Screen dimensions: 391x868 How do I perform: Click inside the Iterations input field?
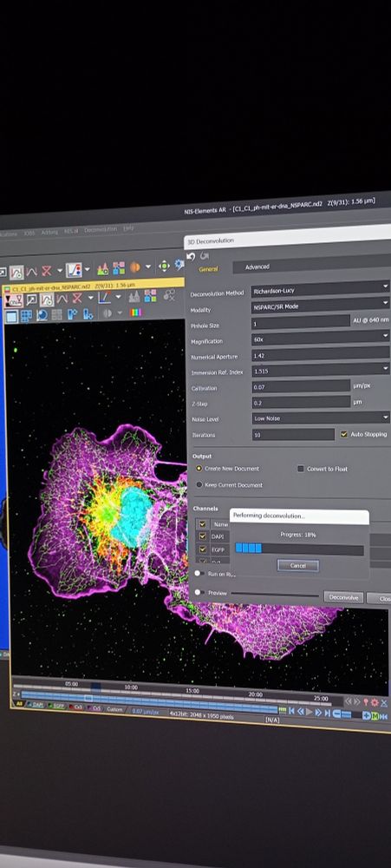pos(293,435)
